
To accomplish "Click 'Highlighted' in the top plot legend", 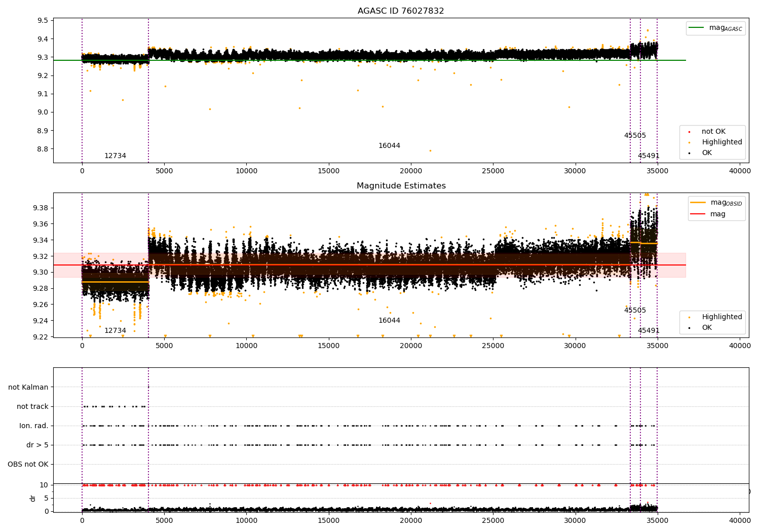I will click(x=721, y=142).
